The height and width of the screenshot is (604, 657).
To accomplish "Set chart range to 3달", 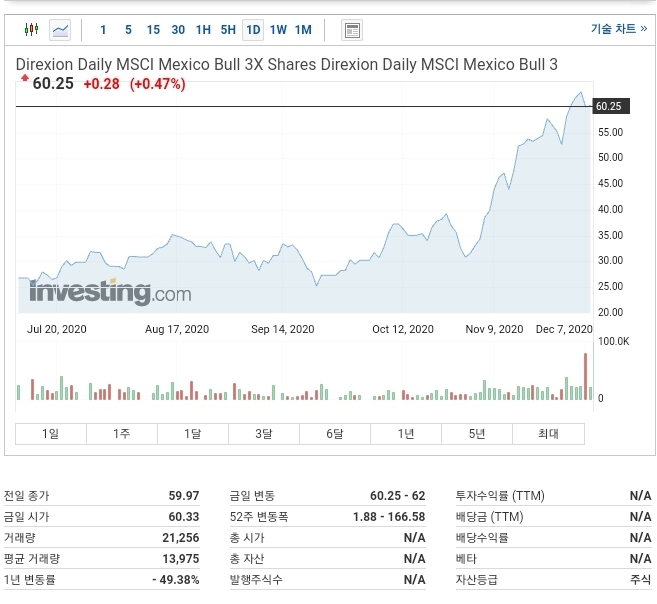I will (x=264, y=434).
